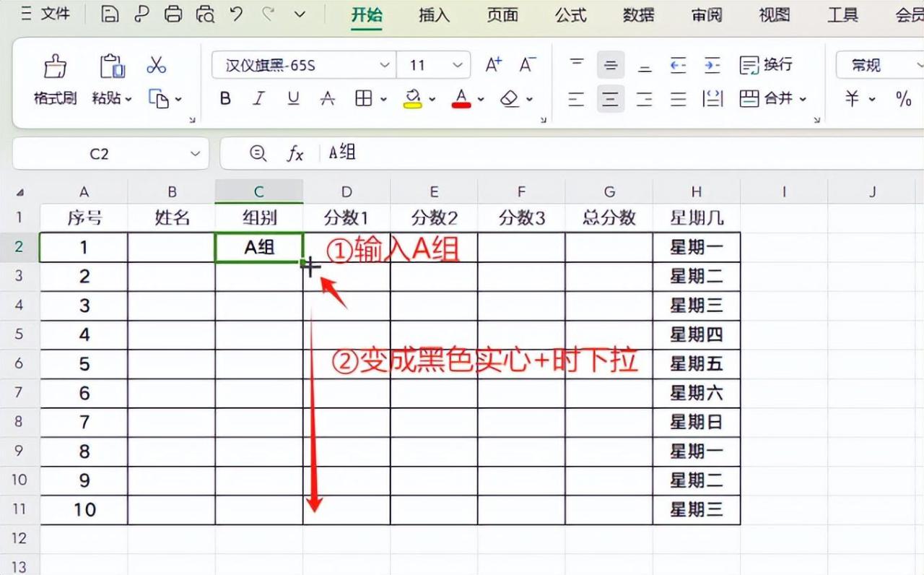Click the 格式刷 format painter button

coord(55,80)
